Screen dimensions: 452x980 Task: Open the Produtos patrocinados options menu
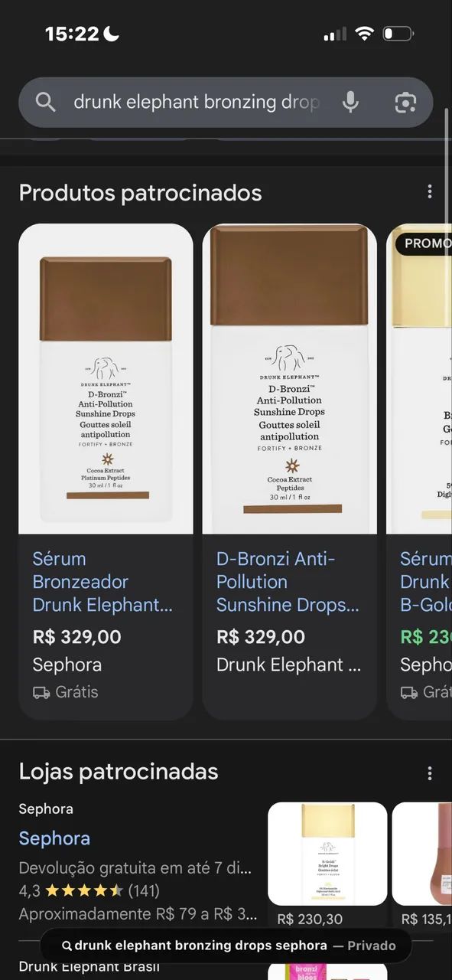[430, 191]
